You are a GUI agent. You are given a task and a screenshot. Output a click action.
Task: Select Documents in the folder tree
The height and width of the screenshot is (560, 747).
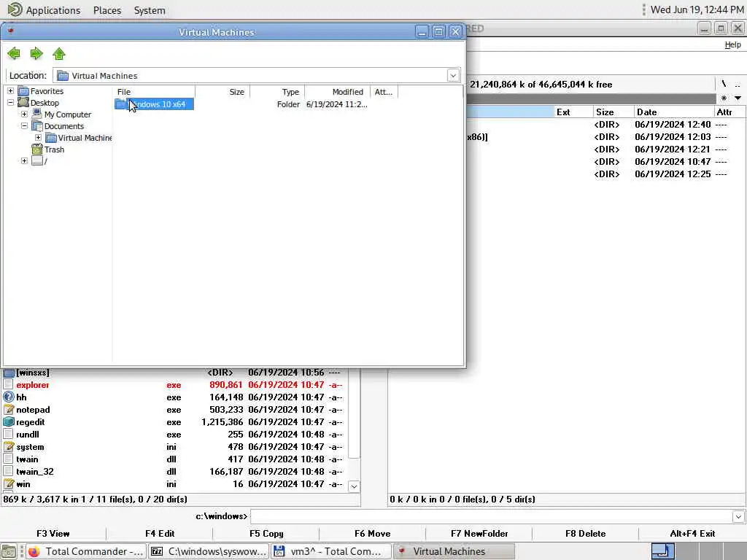64,126
